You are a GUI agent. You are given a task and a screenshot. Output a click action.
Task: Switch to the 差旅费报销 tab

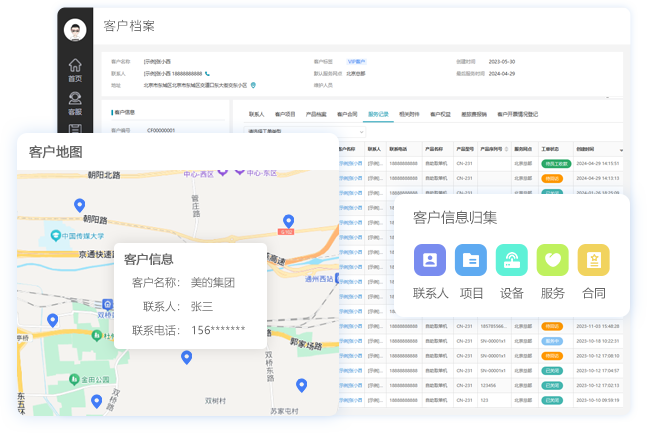474,114
